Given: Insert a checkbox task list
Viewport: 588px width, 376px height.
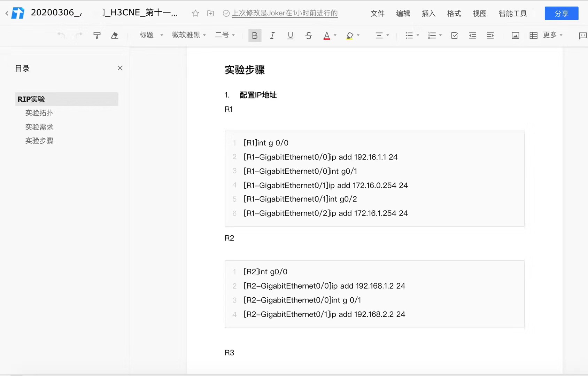Looking at the screenshot, I should tap(454, 36).
